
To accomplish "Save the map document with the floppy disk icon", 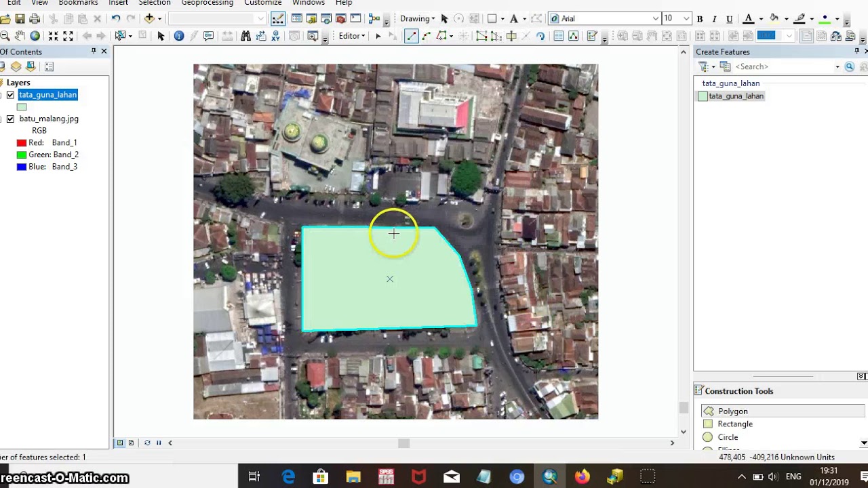I will [20, 19].
